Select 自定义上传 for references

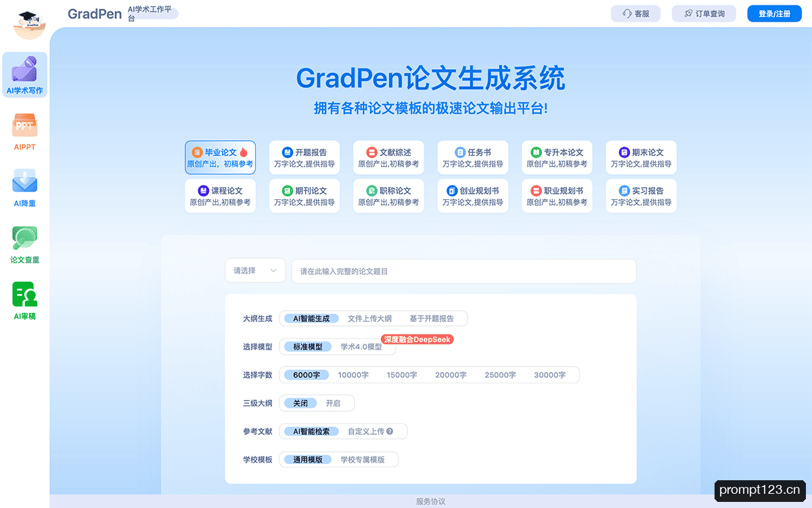tap(366, 431)
